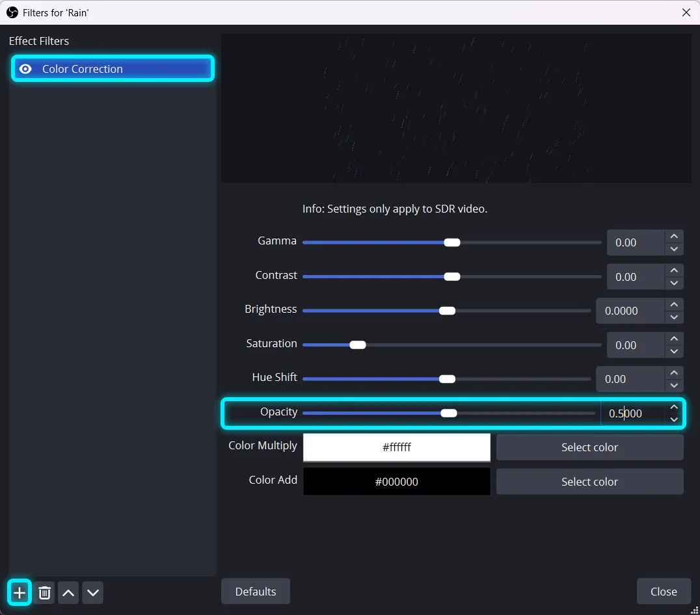Click the window resize grip corner
Viewport: 700px width, 615px height.
point(695,610)
